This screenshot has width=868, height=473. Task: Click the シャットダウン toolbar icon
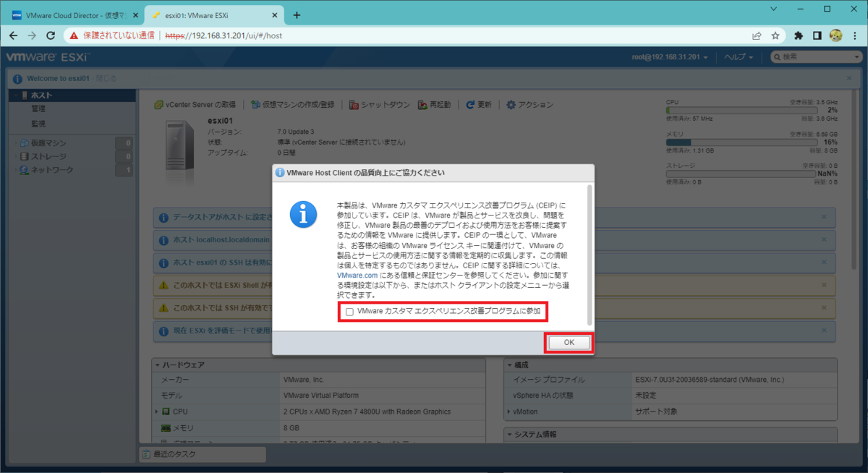(x=354, y=105)
